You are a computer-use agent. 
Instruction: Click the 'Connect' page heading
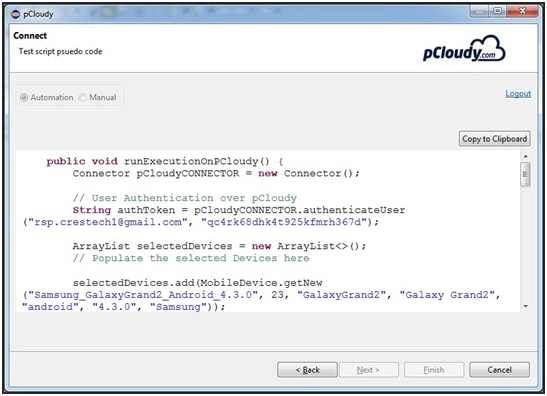(30, 36)
